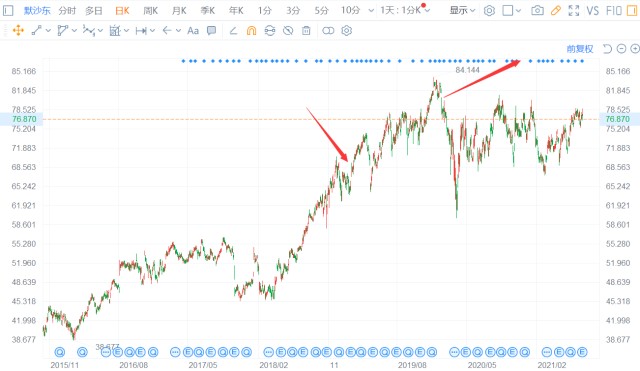Select the 周K weekly tab
640x371 pixels.
(151, 11)
